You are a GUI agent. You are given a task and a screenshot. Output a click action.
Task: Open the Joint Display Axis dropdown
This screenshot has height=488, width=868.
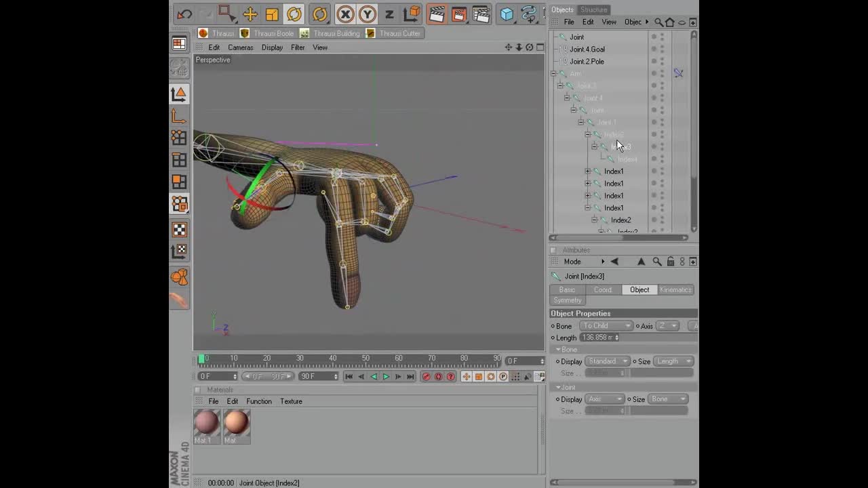click(x=604, y=399)
